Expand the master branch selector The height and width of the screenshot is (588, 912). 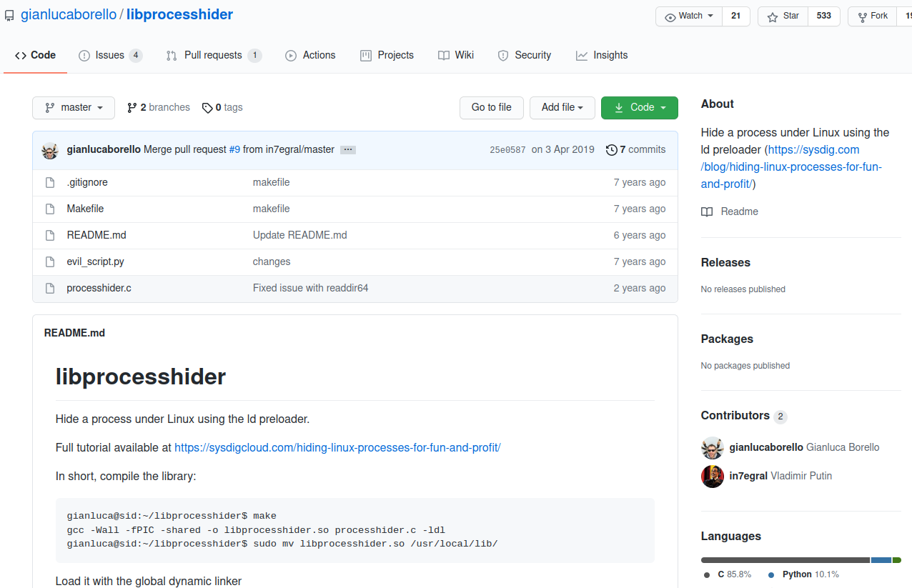point(74,107)
